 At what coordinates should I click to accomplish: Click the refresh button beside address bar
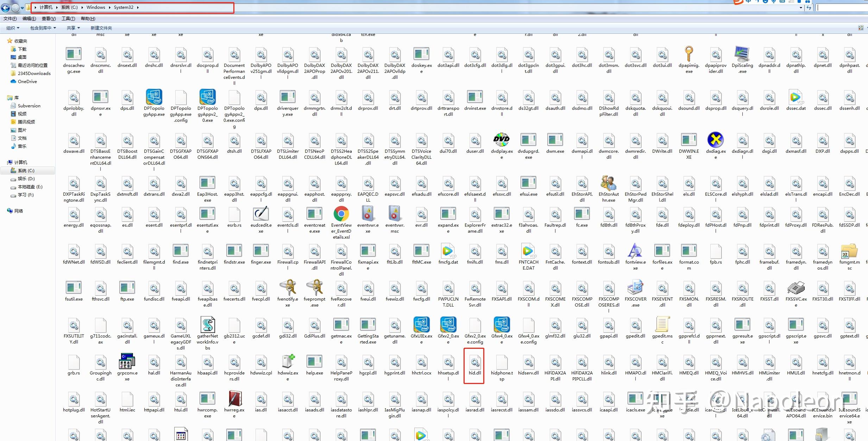click(x=809, y=7)
